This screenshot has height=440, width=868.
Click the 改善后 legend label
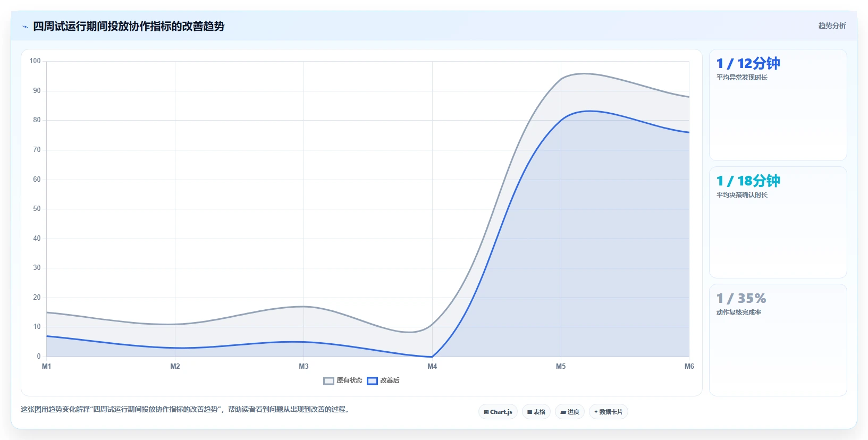point(390,380)
